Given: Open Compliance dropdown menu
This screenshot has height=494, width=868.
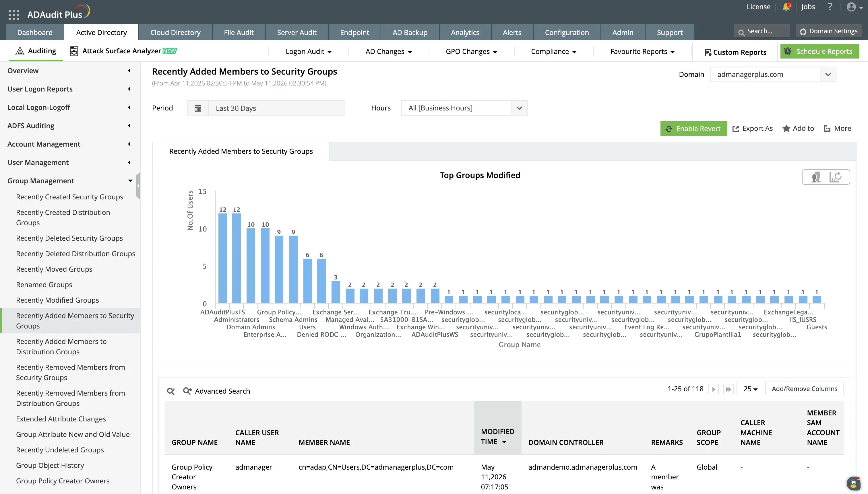Looking at the screenshot, I should [x=554, y=52].
